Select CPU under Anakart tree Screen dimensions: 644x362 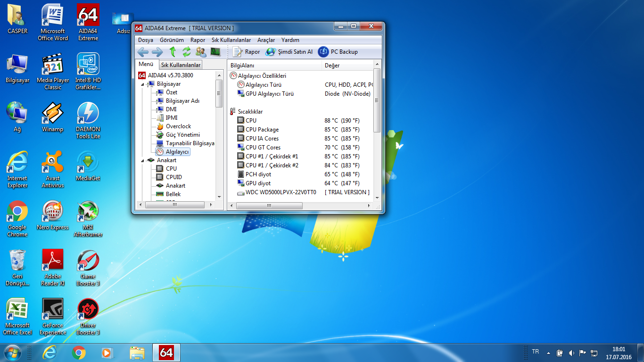tap(166, 168)
